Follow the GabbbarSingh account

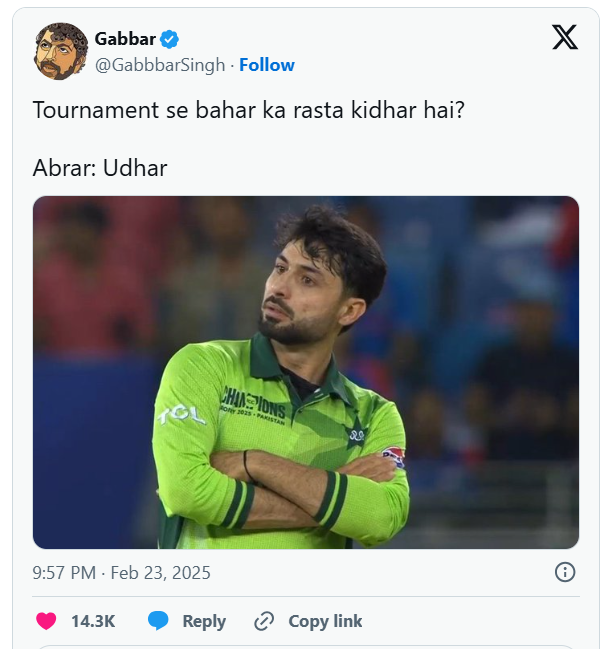click(267, 65)
